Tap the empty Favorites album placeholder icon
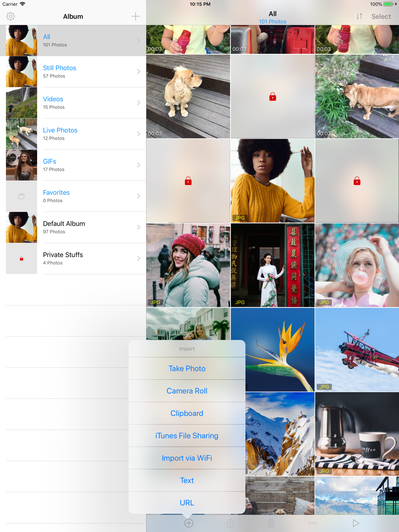Viewport: 399px width, 532px height. (x=22, y=196)
